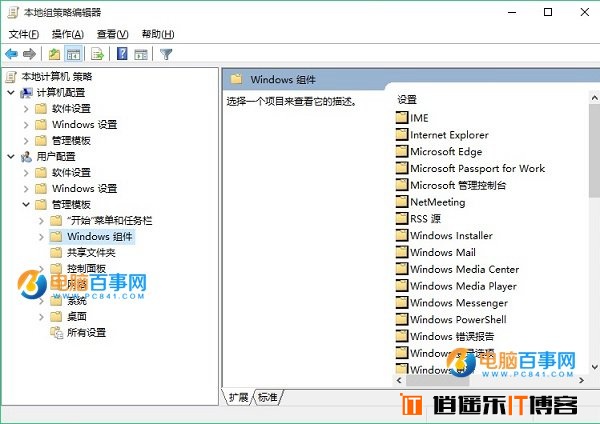The height and width of the screenshot is (424, 600).
Task: Expand the "开始"菜单和任务栏 node
Action: [x=41, y=221]
